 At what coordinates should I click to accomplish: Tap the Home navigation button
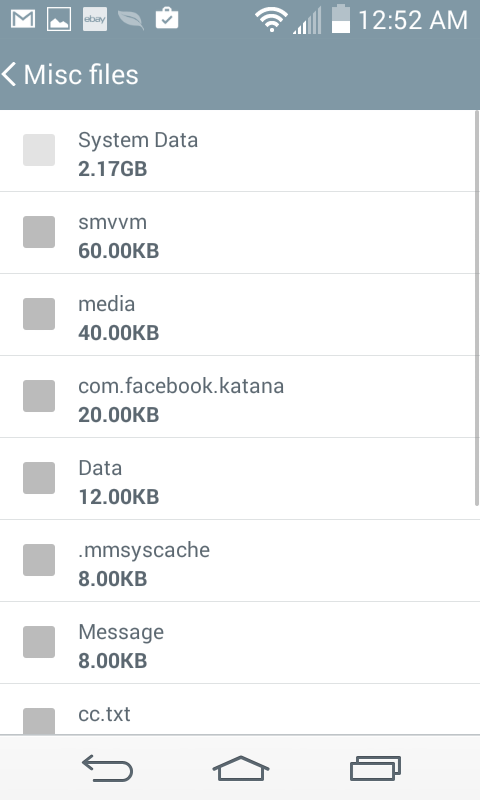click(x=241, y=768)
